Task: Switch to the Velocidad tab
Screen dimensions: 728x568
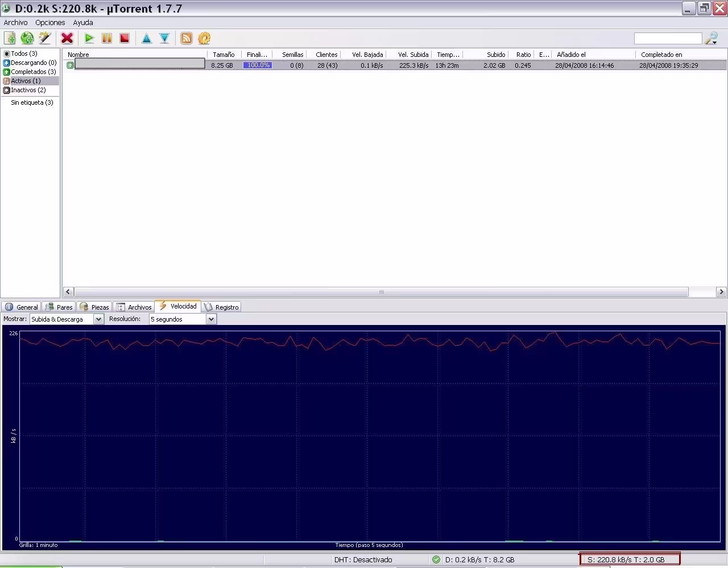Action: [178, 306]
